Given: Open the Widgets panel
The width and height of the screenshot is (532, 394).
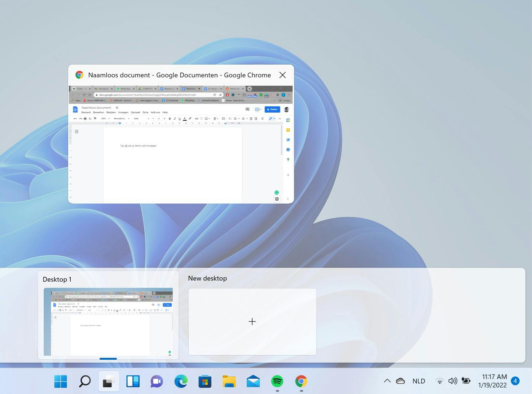Looking at the screenshot, I should click(133, 382).
